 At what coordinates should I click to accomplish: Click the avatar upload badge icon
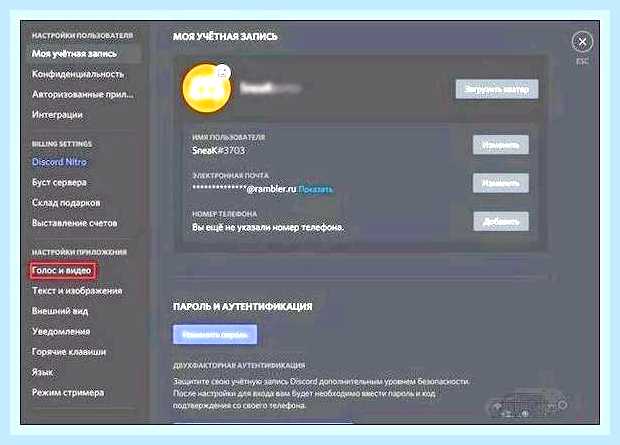[x=224, y=71]
